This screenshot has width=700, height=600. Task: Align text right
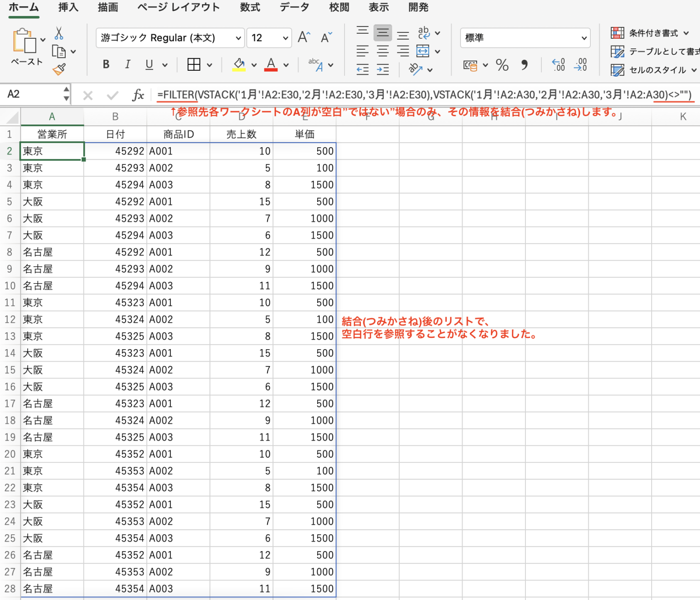tap(403, 51)
